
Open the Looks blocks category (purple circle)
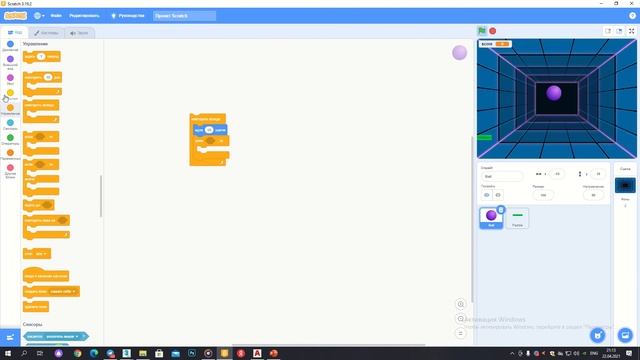coord(10,62)
